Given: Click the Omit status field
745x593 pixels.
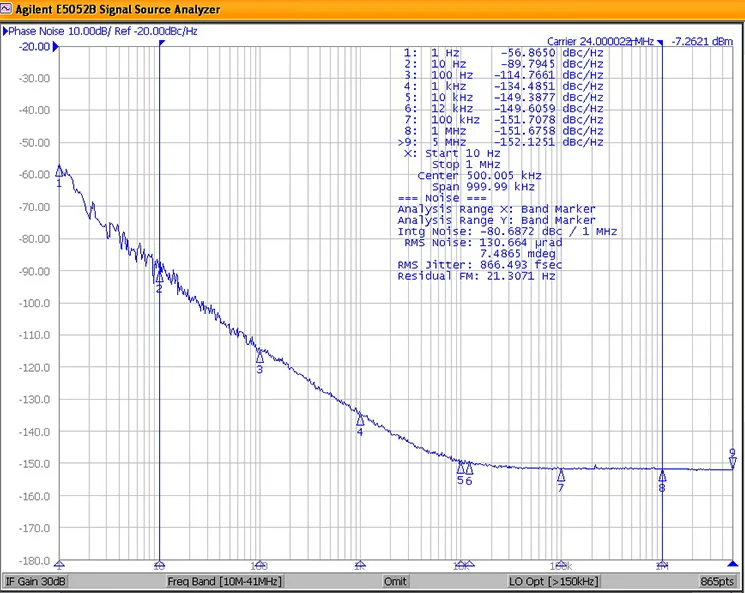Looking at the screenshot, I should coord(395,581).
